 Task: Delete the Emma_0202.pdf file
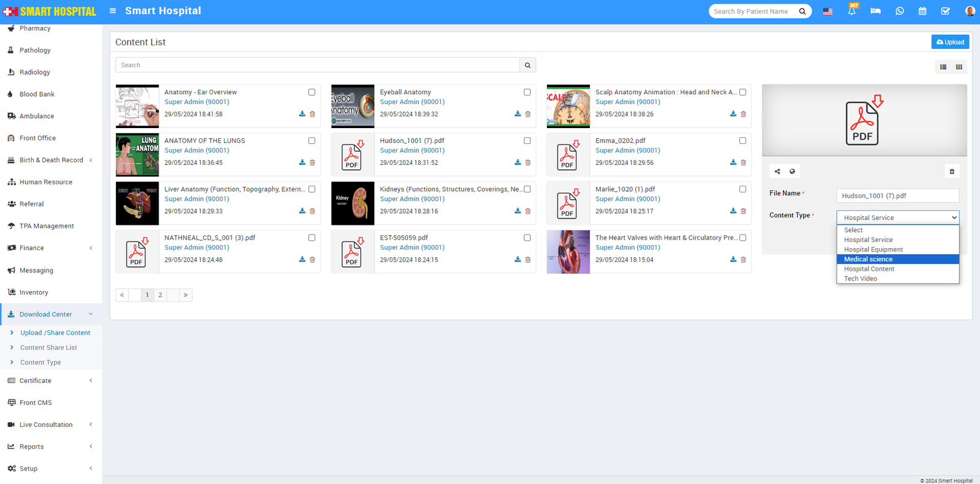(x=743, y=163)
